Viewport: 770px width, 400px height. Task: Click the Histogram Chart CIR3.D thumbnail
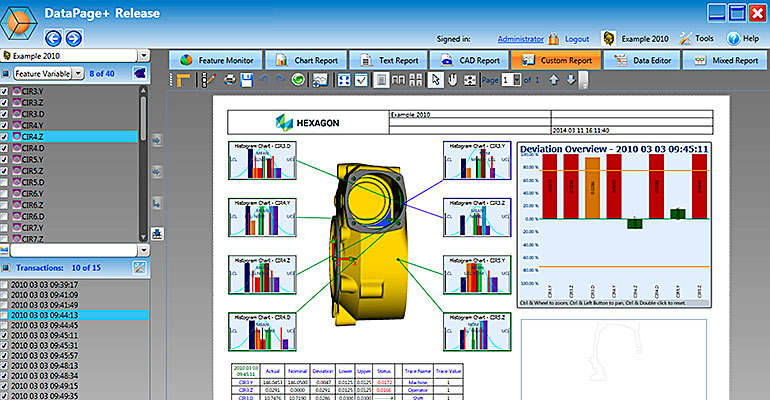262,160
